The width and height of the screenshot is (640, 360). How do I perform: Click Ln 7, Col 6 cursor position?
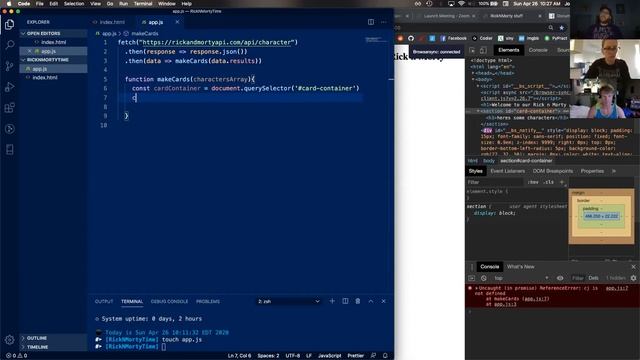240,356
